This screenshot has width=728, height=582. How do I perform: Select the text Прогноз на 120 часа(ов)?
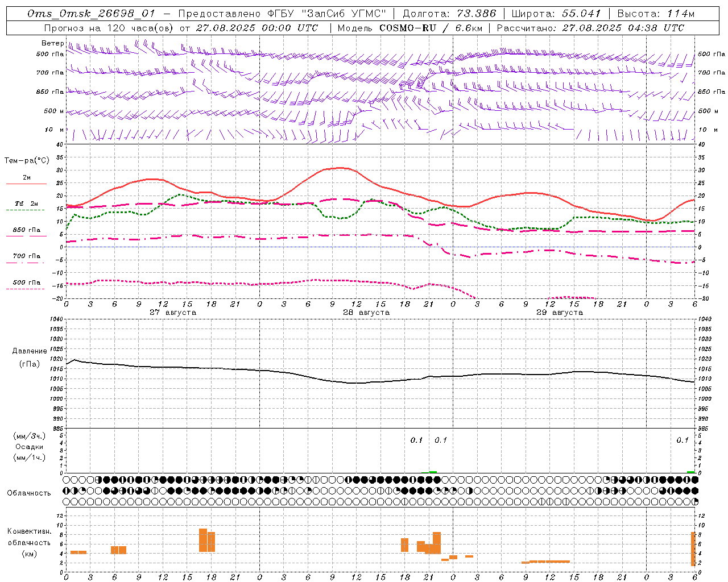[109, 28]
